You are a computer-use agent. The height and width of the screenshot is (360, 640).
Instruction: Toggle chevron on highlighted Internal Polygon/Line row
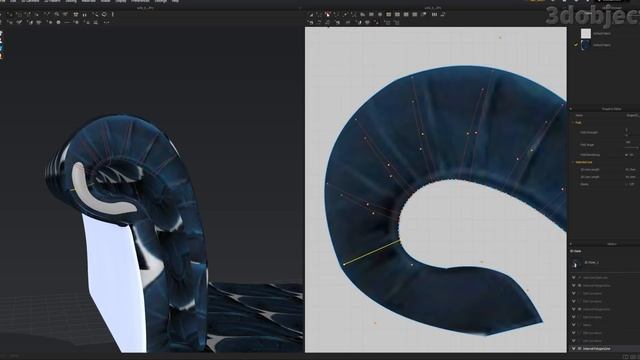573,349
